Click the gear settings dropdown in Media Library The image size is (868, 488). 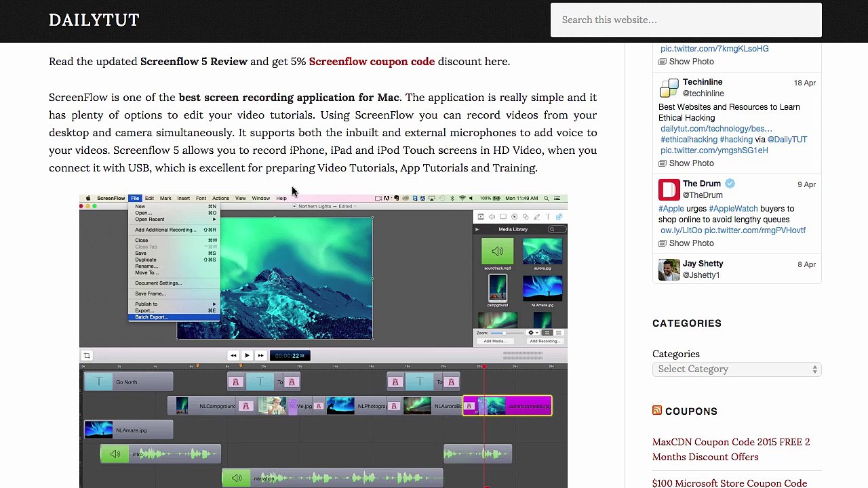tap(532, 333)
